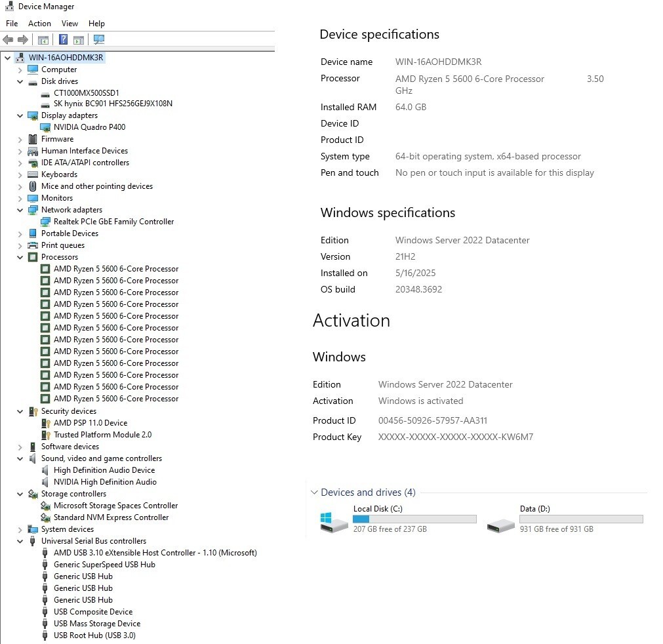Expand the System devices category

[20, 529]
